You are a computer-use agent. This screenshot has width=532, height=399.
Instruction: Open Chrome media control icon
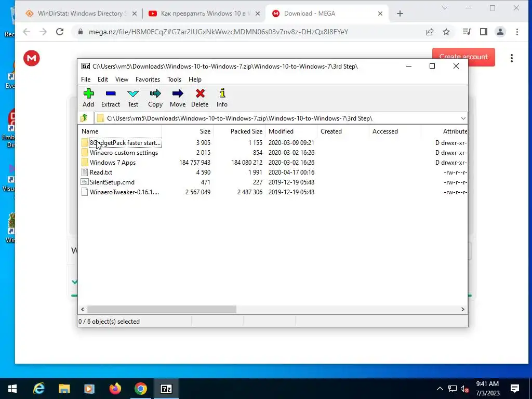[x=467, y=32]
